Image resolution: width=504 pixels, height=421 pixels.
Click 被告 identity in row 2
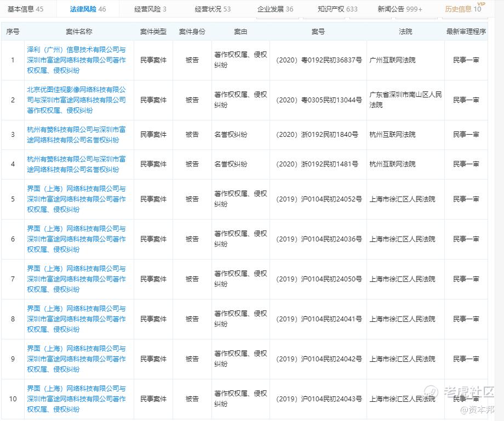pos(192,100)
